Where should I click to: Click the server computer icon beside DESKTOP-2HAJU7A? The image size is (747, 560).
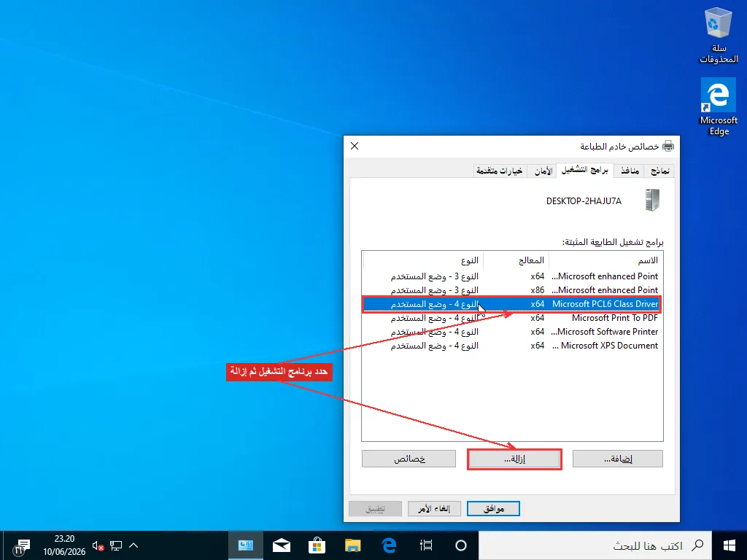(652, 200)
